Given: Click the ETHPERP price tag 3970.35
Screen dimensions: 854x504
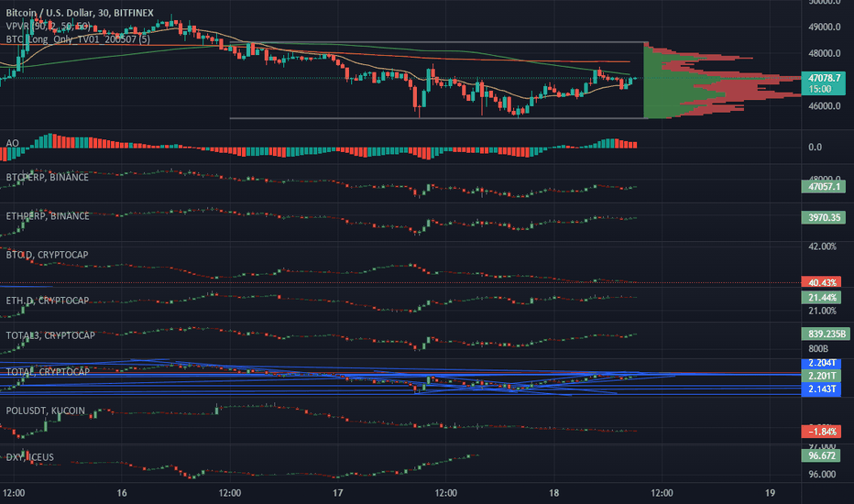Looking at the screenshot, I should 824,217.
